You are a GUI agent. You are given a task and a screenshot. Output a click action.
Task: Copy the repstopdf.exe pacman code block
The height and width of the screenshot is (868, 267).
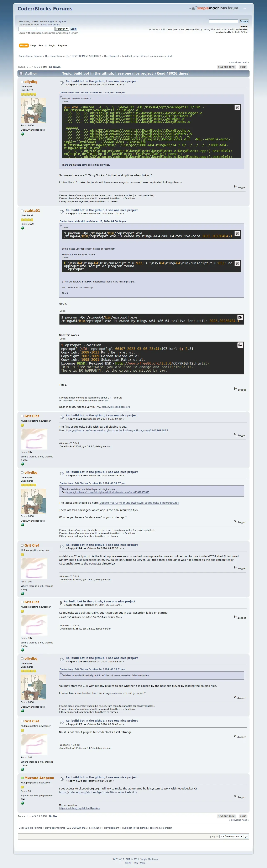point(237,234)
